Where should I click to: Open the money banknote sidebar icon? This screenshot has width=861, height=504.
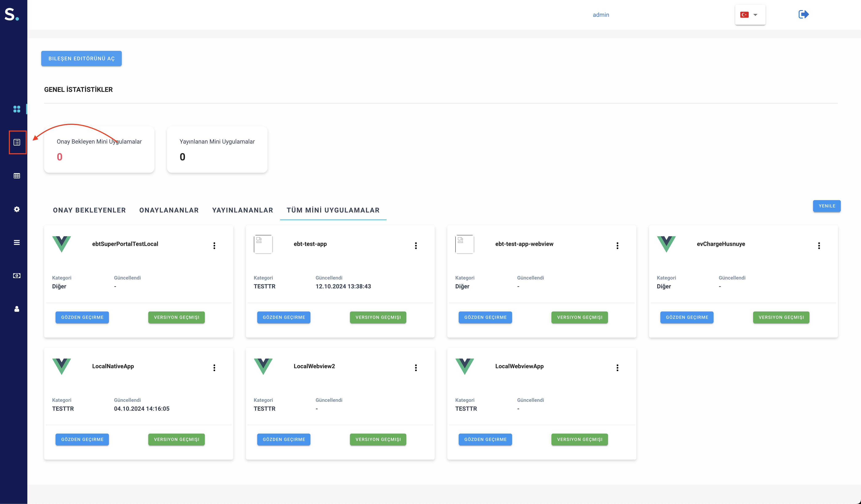tap(16, 276)
